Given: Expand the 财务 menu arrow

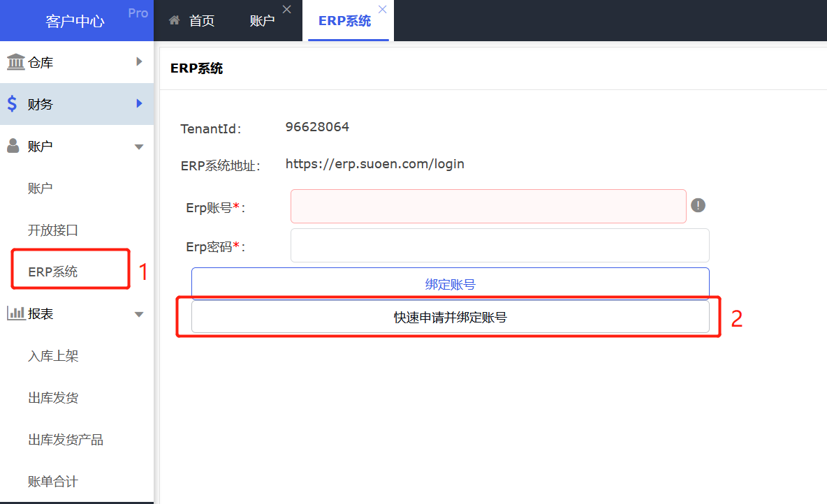Looking at the screenshot, I should [139, 103].
